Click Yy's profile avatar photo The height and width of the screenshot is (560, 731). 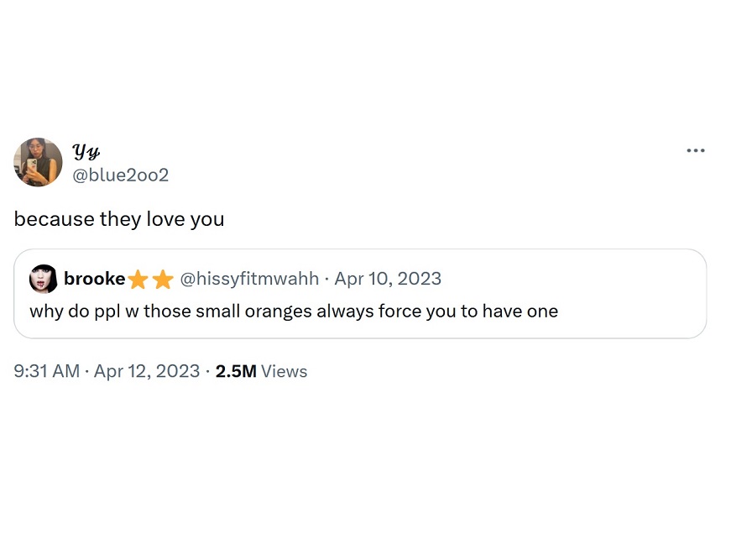pyautogui.click(x=39, y=162)
